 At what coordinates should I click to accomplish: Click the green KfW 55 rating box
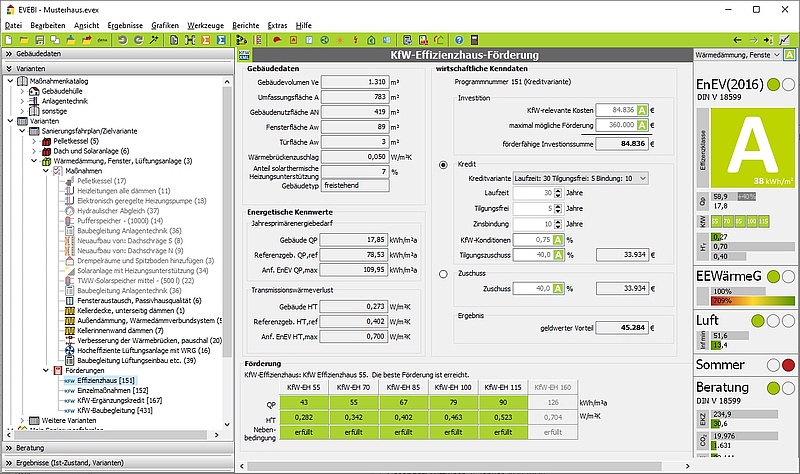click(715, 222)
